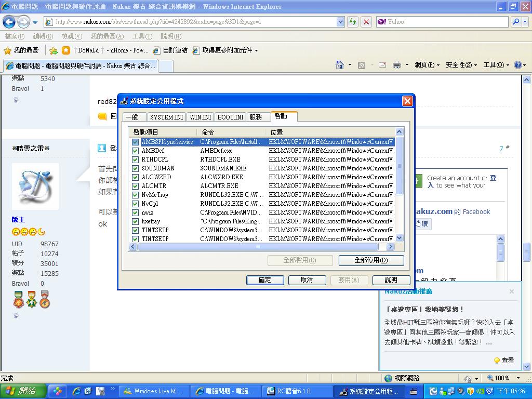
Task: Open Favorites star button 我的最愛
Action: coord(21,50)
